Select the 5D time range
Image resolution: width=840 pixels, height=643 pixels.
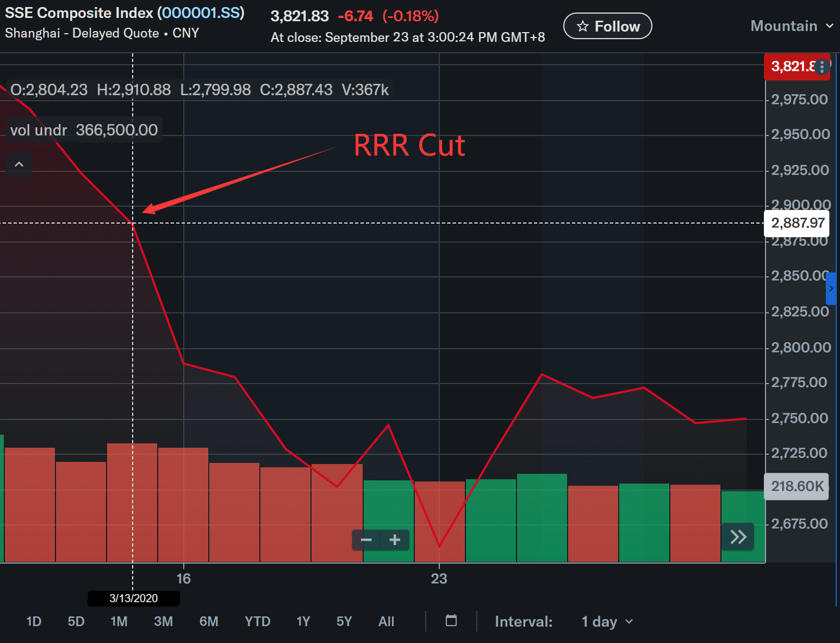point(76,621)
